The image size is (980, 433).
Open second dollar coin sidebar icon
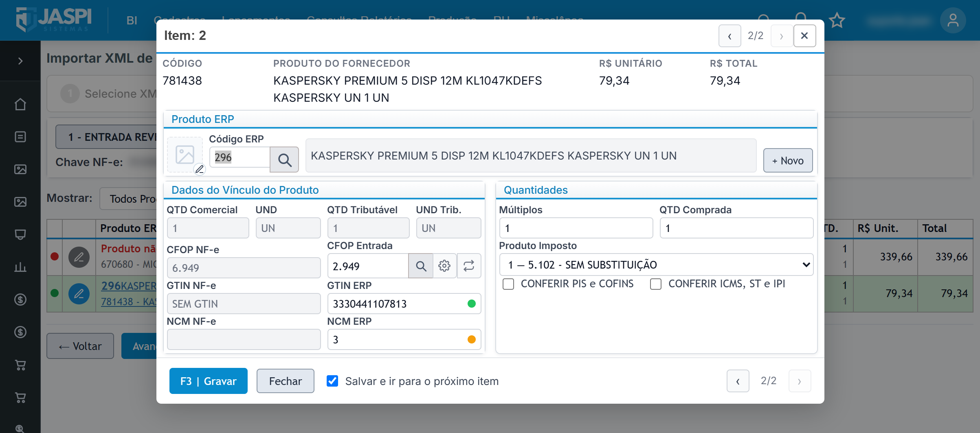point(20,332)
